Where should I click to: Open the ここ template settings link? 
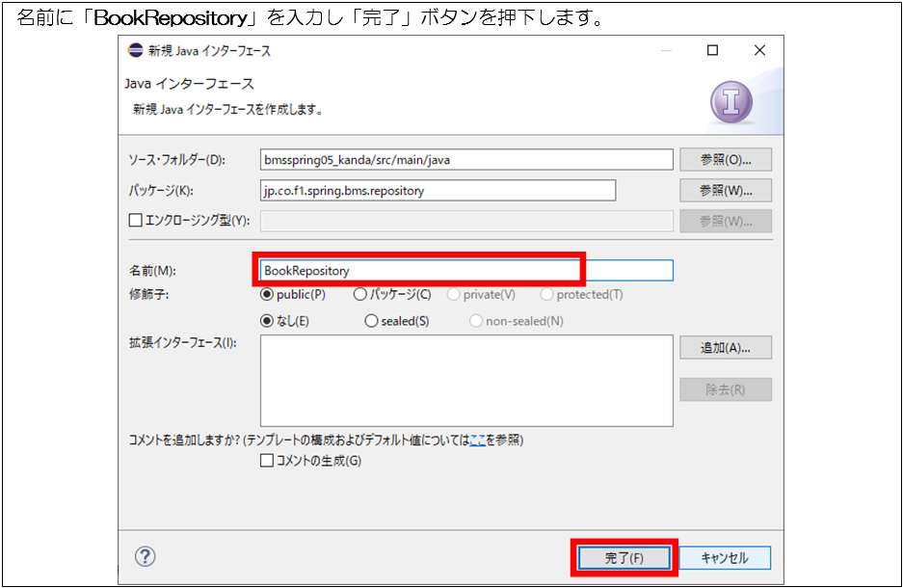click(x=477, y=441)
